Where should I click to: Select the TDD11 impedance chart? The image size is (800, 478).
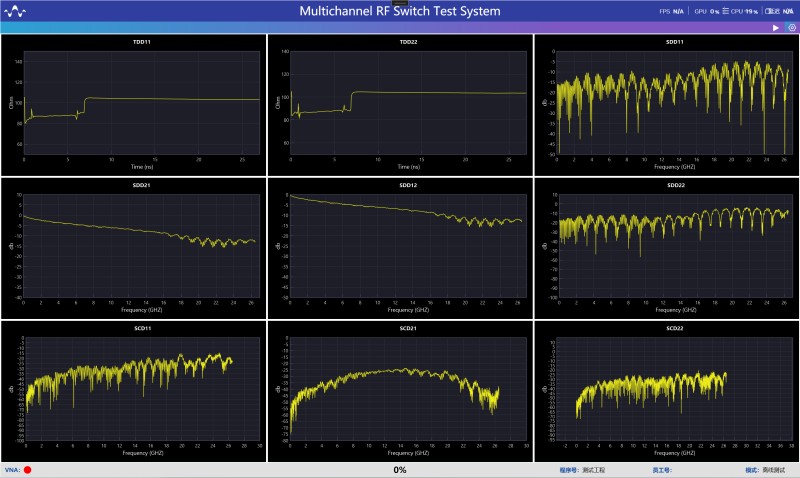point(134,105)
